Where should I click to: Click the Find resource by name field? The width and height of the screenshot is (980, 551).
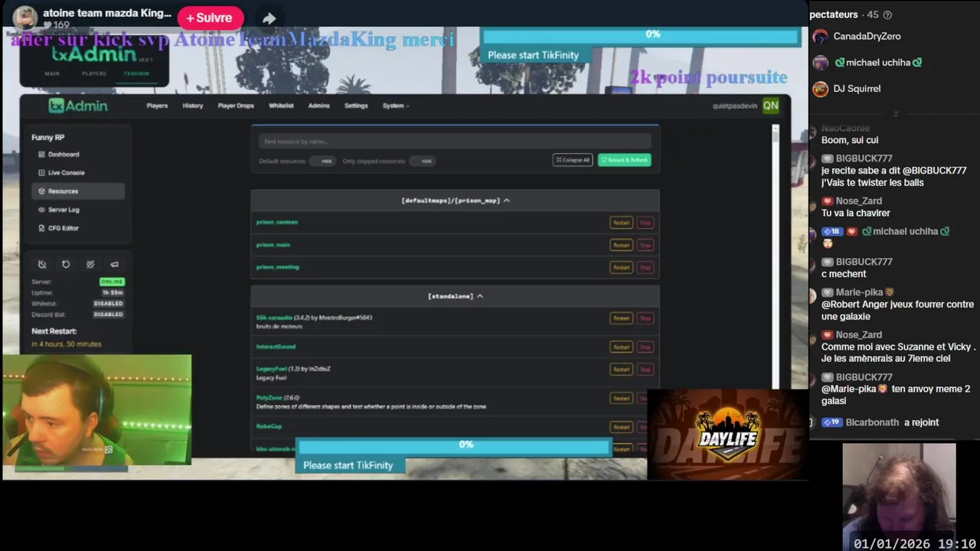point(455,141)
